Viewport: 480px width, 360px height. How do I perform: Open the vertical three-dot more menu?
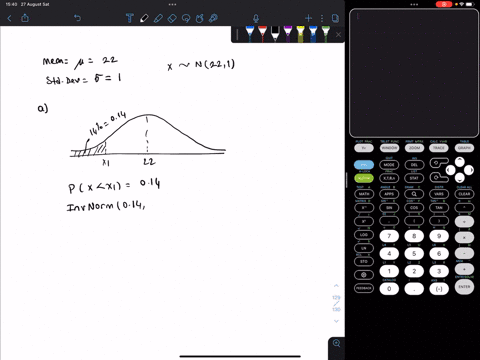click(322, 18)
